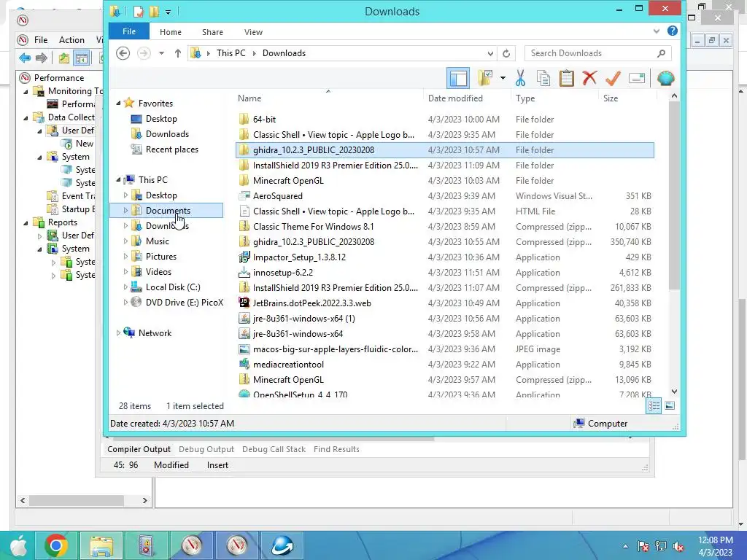
Task: Click the Search Downloads field
Action: click(598, 53)
